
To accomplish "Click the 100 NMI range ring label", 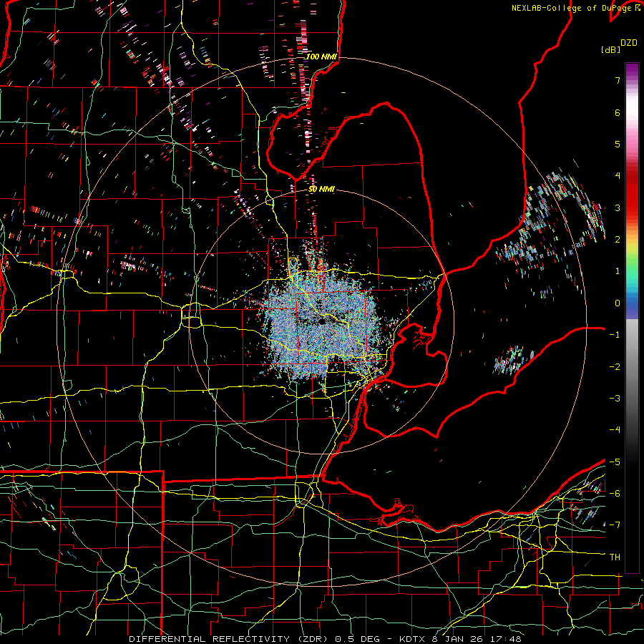I will 321,57.
